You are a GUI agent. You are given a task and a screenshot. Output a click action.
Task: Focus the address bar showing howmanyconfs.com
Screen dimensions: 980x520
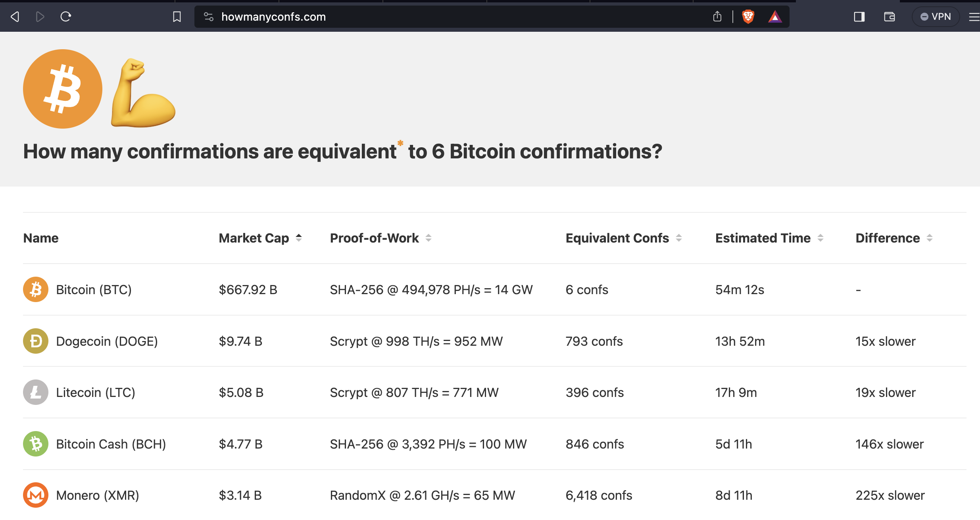coord(436,17)
